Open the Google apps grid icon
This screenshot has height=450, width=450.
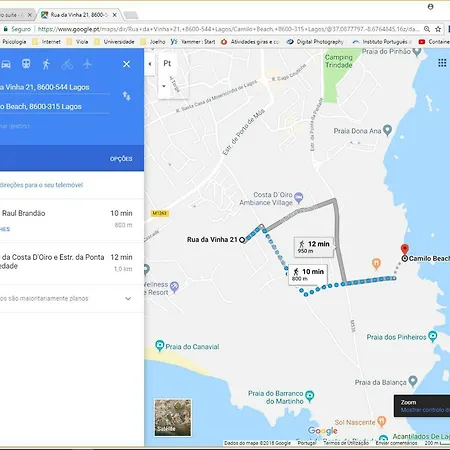point(442,63)
